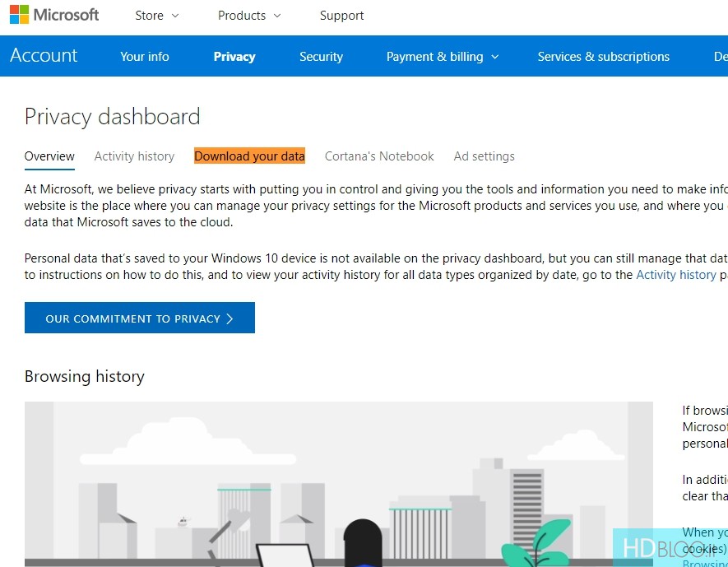Viewport: 728px width, 567px height.
Task: Select the Cortana's Notebook tab
Action: (x=379, y=156)
